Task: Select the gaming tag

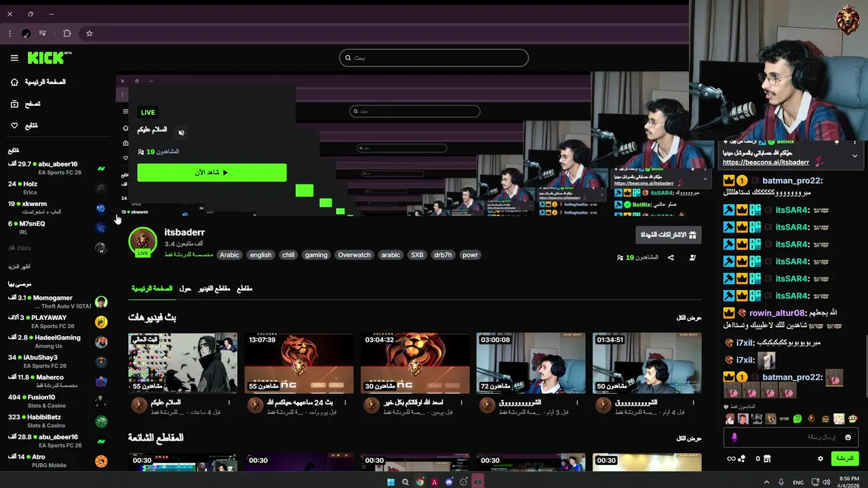Action: [316, 255]
